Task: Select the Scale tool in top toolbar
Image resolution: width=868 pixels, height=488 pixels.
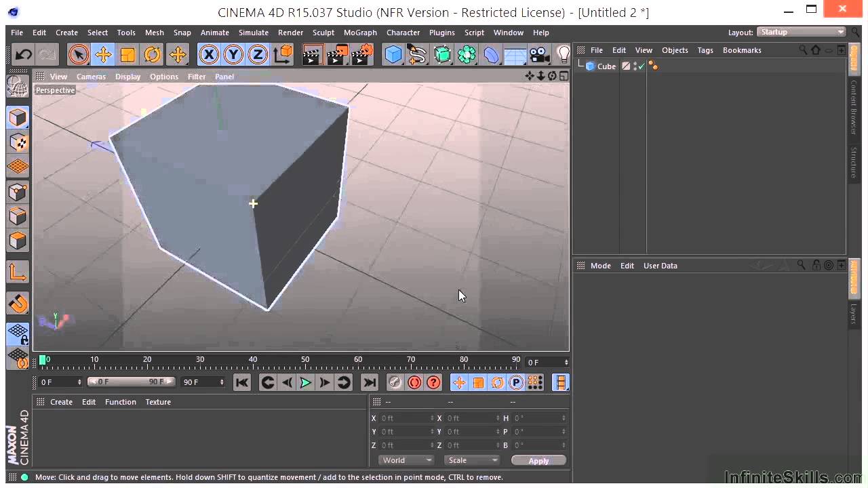Action: point(127,54)
